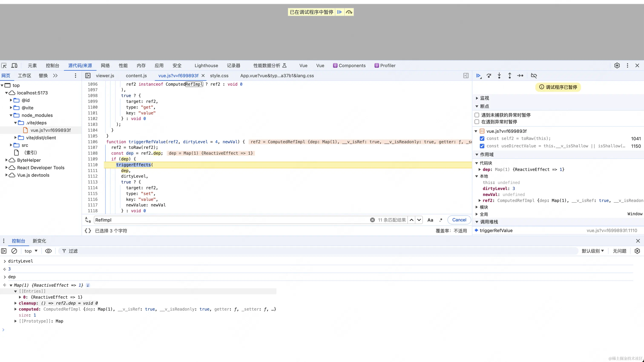The image size is (644, 362).
Task: Resume script execution in debugger toolbar
Action: [x=478, y=76]
